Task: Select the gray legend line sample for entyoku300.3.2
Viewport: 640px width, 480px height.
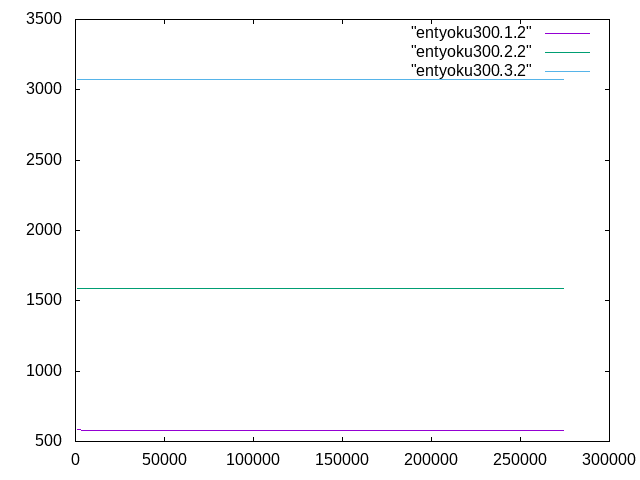Action: click(567, 70)
